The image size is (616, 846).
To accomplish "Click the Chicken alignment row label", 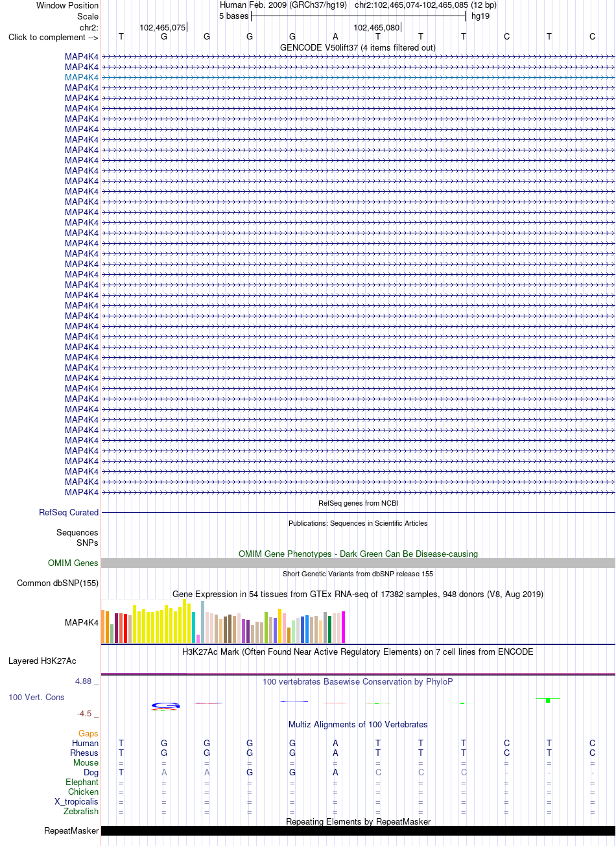I will click(x=84, y=792).
